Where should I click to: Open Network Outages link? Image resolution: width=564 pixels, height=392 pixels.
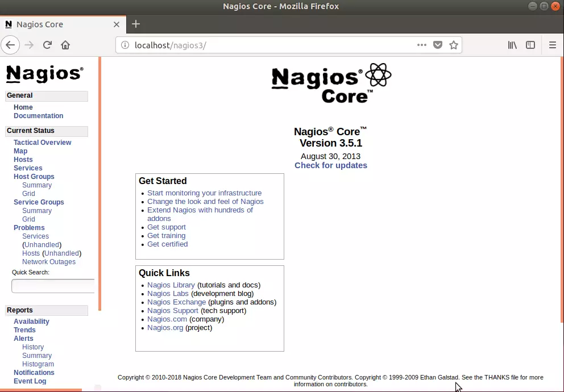49,262
